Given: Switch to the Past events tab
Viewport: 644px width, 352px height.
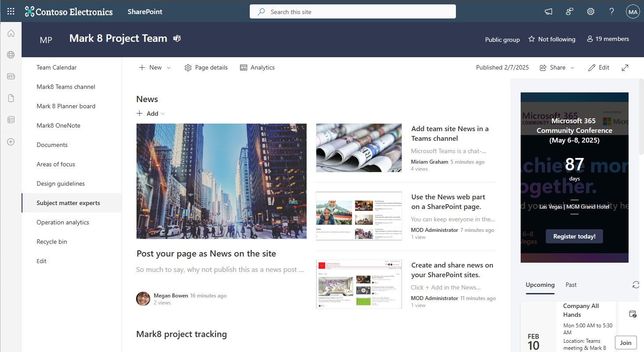Looking at the screenshot, I should click(571, 285).
